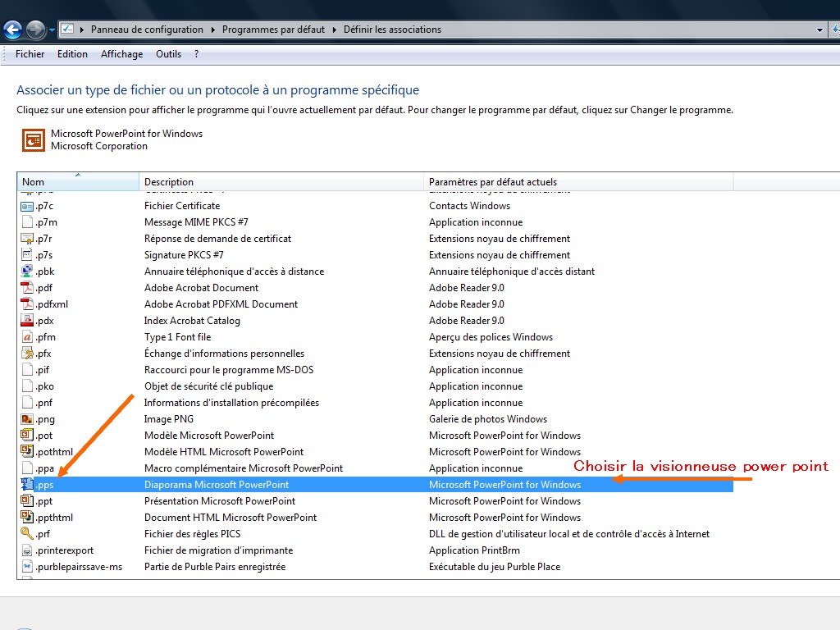Sort list by Nom column header
The image size is (840, 630).
click(78, 181)
